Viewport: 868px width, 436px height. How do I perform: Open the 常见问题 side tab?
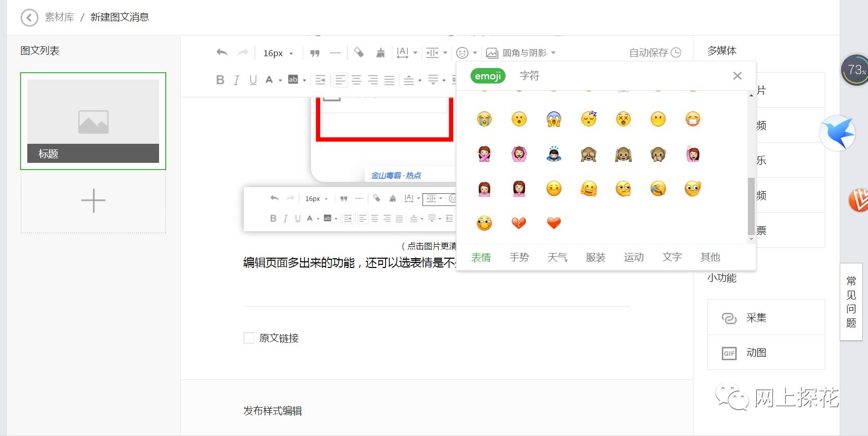click(x=851, y=301)
